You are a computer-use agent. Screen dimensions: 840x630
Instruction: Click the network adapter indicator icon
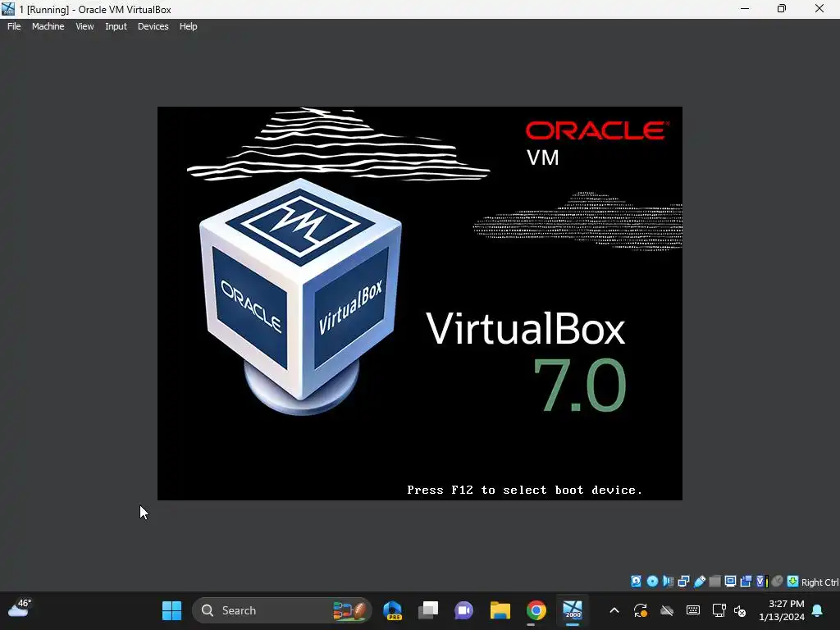click(x=683, y=582)
